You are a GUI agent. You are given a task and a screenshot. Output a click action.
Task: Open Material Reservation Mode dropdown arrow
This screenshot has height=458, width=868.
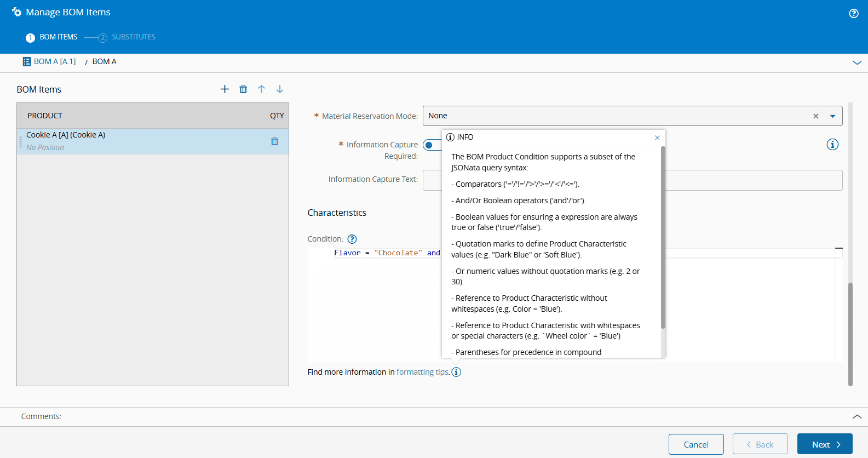pos(832,116)
